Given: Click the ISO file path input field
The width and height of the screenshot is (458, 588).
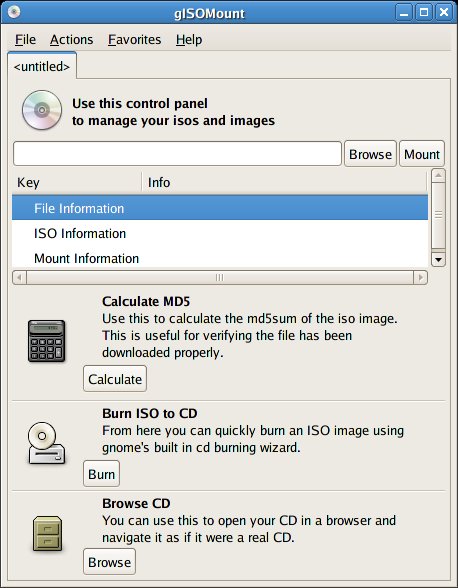Looking at the screenshot, I should (177, 153).
